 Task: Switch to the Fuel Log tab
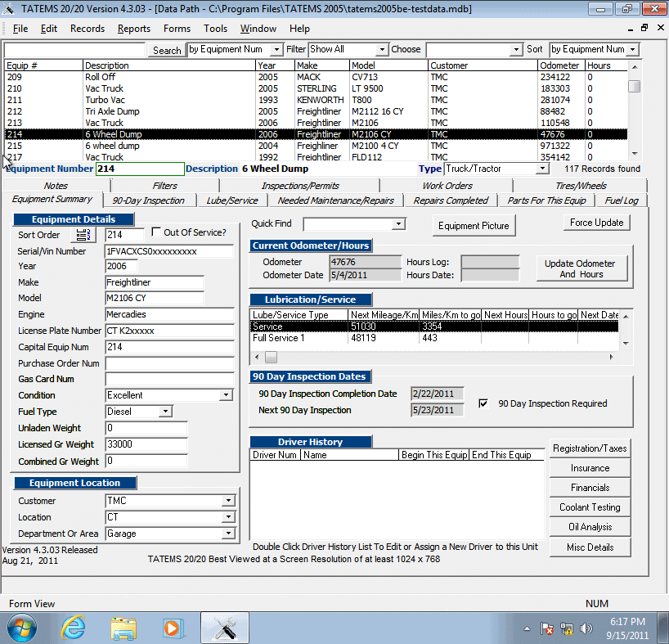(x=622, y=200)
